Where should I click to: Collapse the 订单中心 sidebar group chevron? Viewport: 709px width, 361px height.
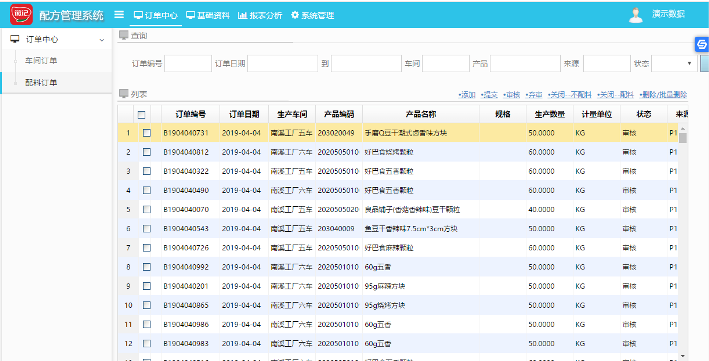pyautogui.click(x=102, y=40)
